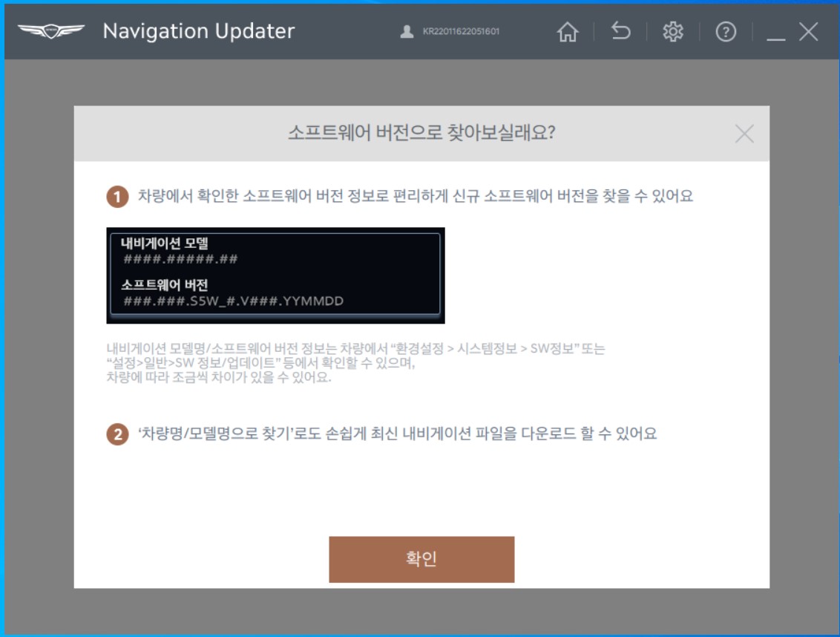Open the help question mark icon
The width and height of the screenshot is (840, 637).
726,32
